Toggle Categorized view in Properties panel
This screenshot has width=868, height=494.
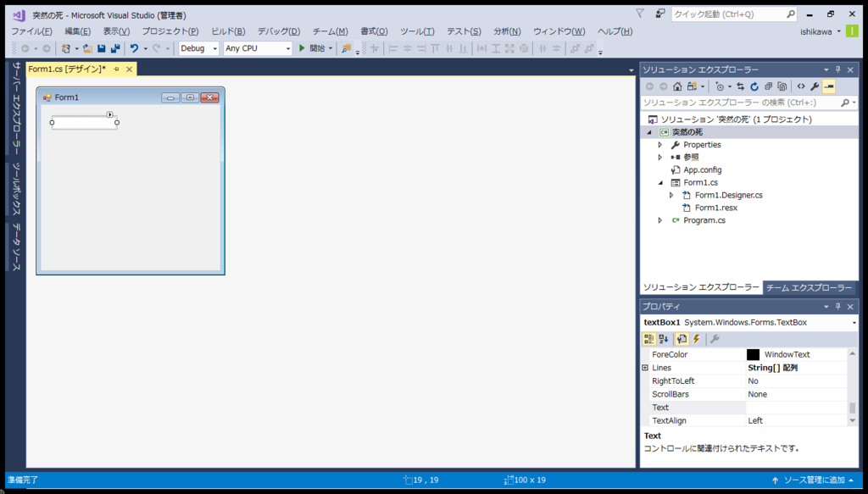pyautogui.click(x=648, y=339)
